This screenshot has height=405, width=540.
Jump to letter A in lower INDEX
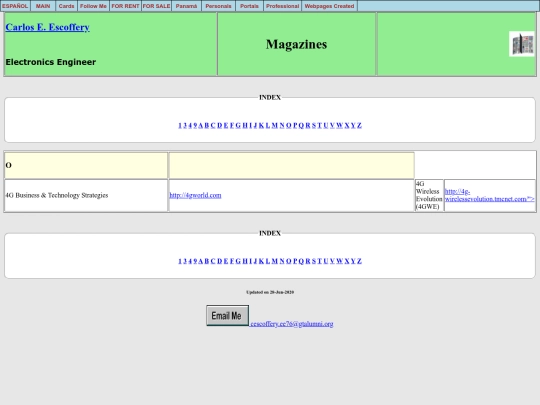(x=201, y=261)
